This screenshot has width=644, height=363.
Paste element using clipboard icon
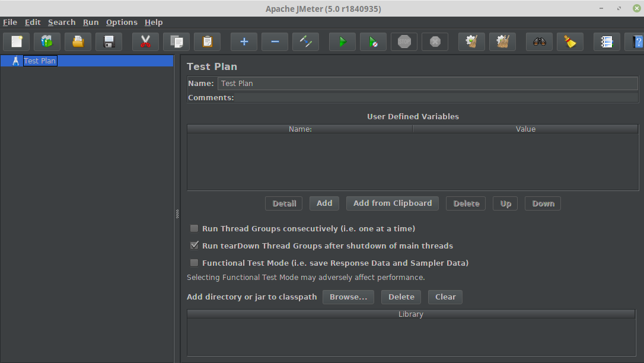[x=207, y=42]
